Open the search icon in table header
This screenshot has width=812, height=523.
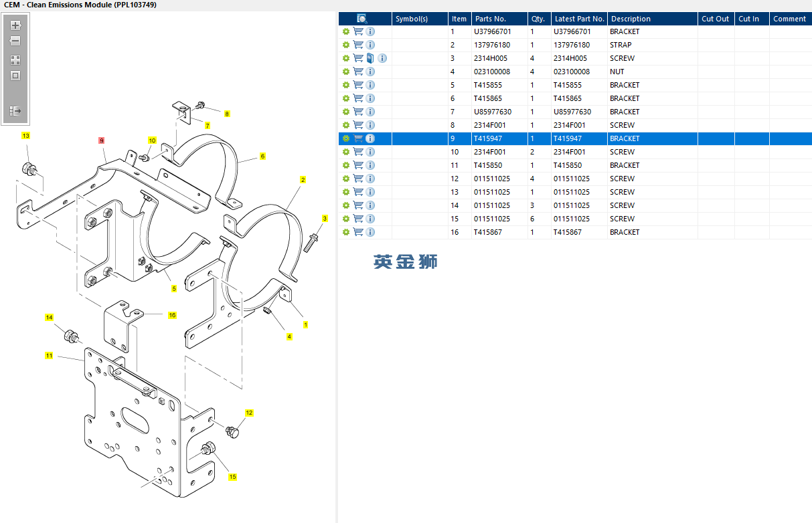click(x=362, y=19)
